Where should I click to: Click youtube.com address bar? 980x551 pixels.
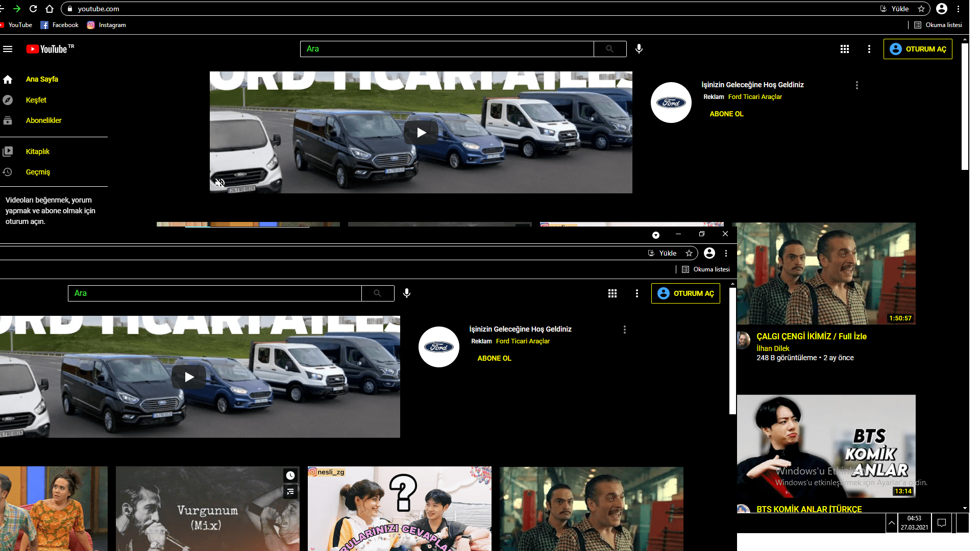point(470,9)
